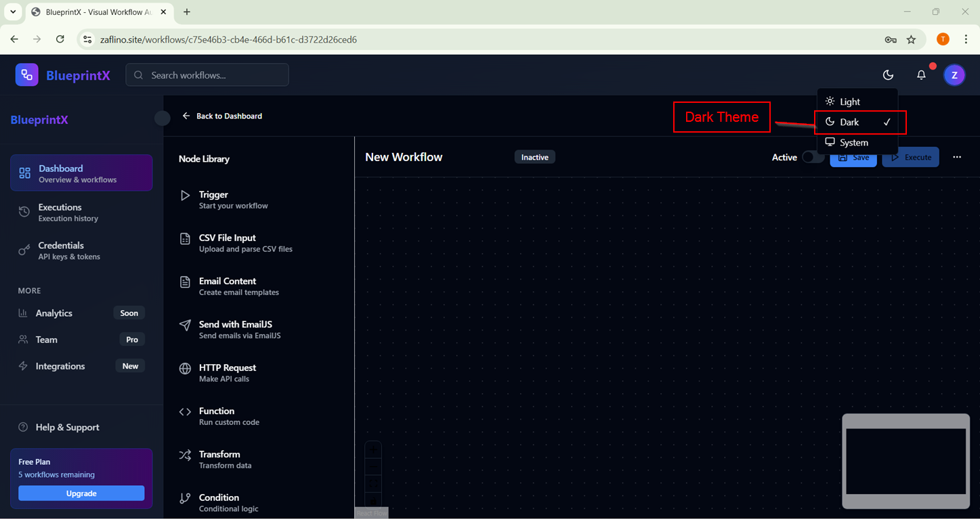
Task: Click the Help & Support question icon
Action: click(x=23, y=427)
